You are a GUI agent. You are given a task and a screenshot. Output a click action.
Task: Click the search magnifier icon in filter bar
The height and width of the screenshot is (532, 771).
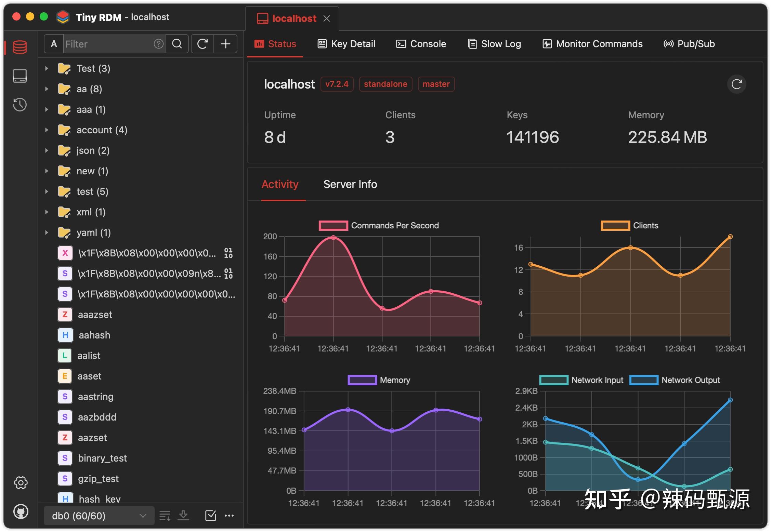[177, 44]
